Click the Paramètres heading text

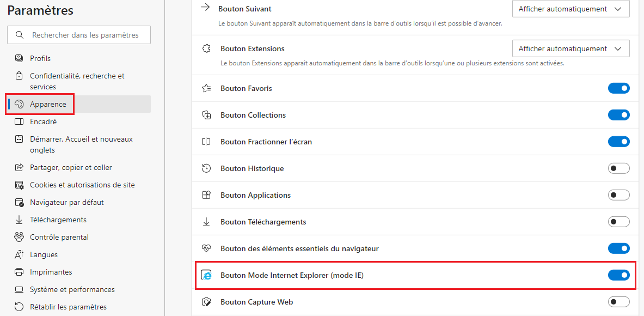point(40,11)
